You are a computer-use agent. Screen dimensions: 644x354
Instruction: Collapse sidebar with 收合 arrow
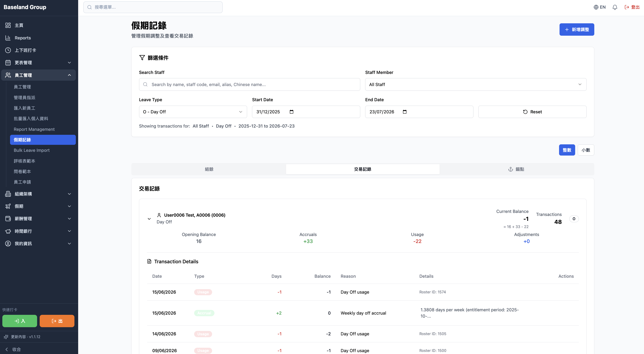13,349
